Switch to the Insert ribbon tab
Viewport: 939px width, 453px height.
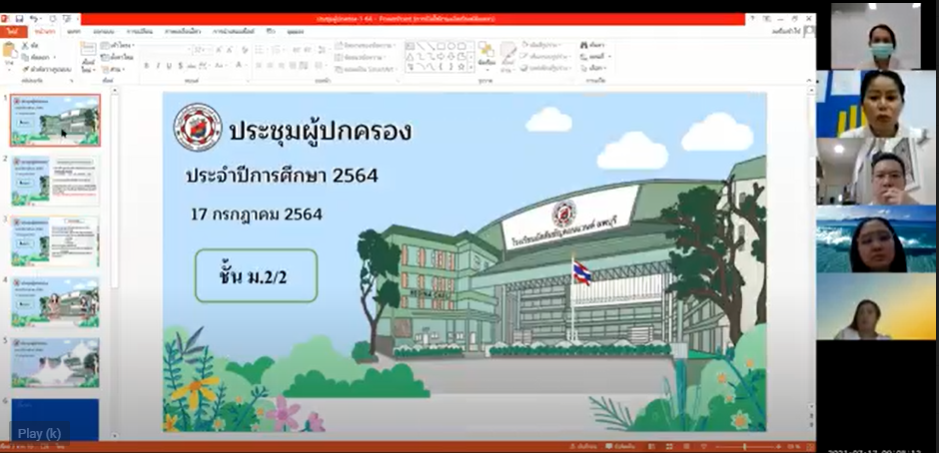[74, 31]
